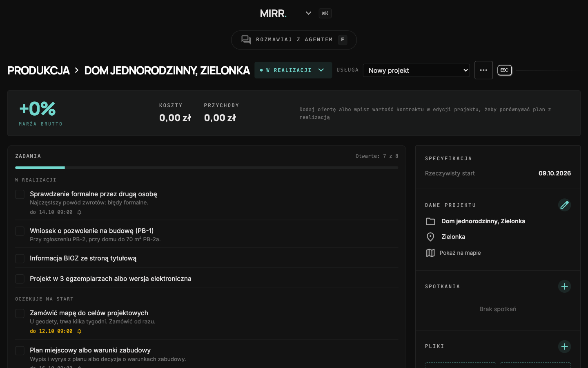
Task: Go back to Produkcja breadcrumb
Action: tap(38, 70)
